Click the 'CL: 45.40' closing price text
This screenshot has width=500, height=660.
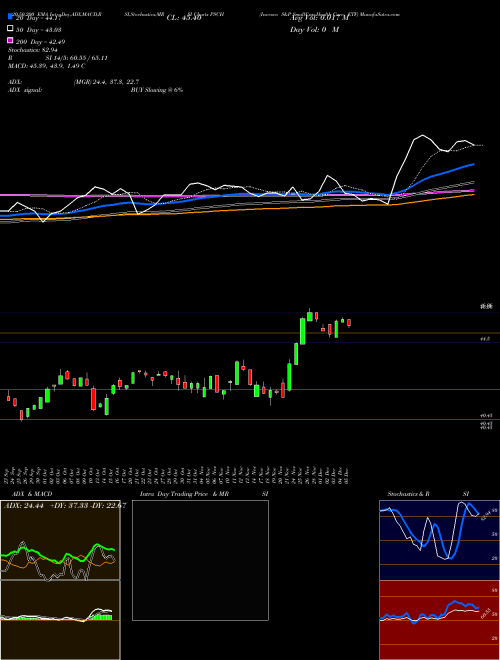[x=184, y=18]
